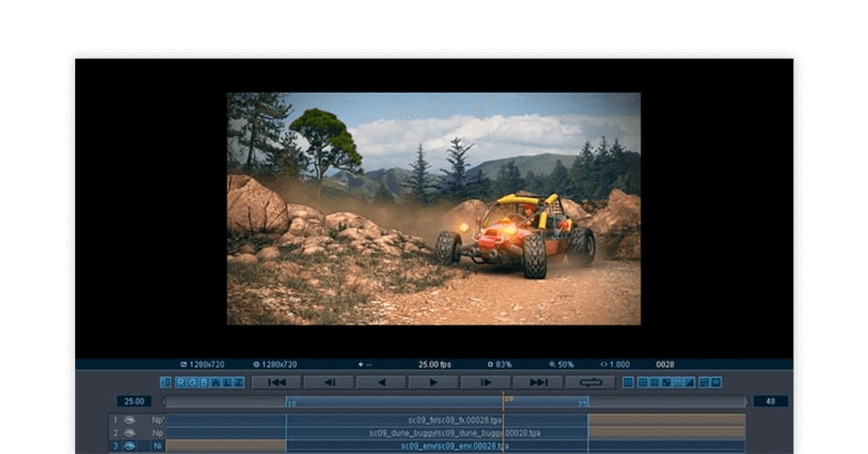Play the sequence in reverse
Viewport: 868px width, 454px height.
pyautogui.click(x=381, y=382)
